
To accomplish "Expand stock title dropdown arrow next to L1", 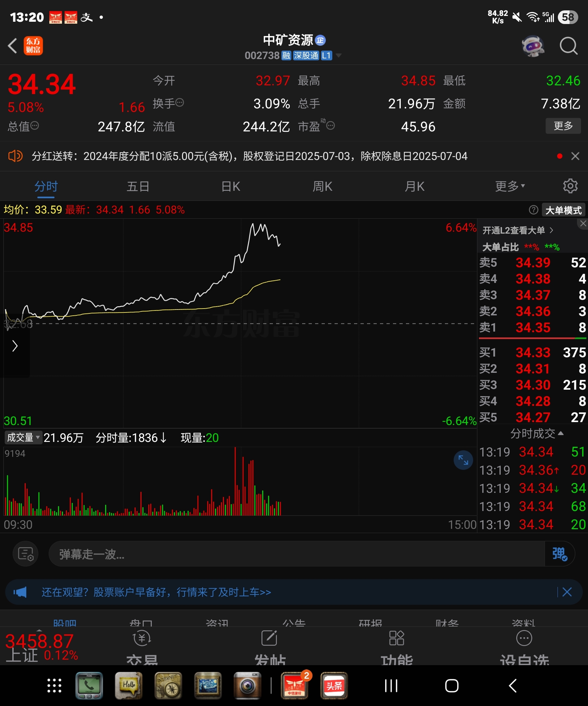I will 338,55.
